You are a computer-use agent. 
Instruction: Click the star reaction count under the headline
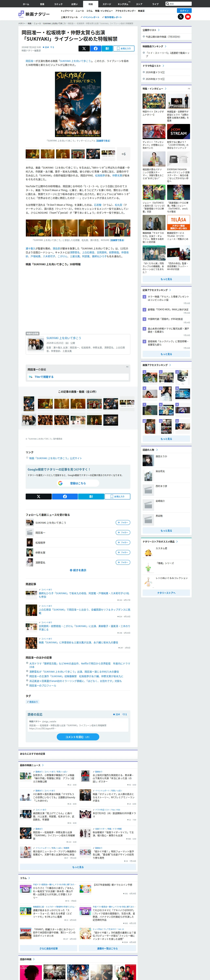46,47
